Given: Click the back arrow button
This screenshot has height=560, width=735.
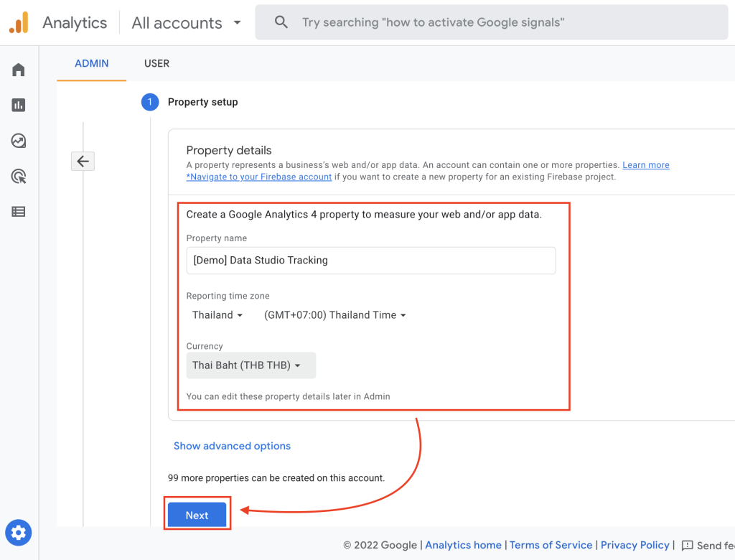Looking at the screenshot, I should tap(83, 162).
